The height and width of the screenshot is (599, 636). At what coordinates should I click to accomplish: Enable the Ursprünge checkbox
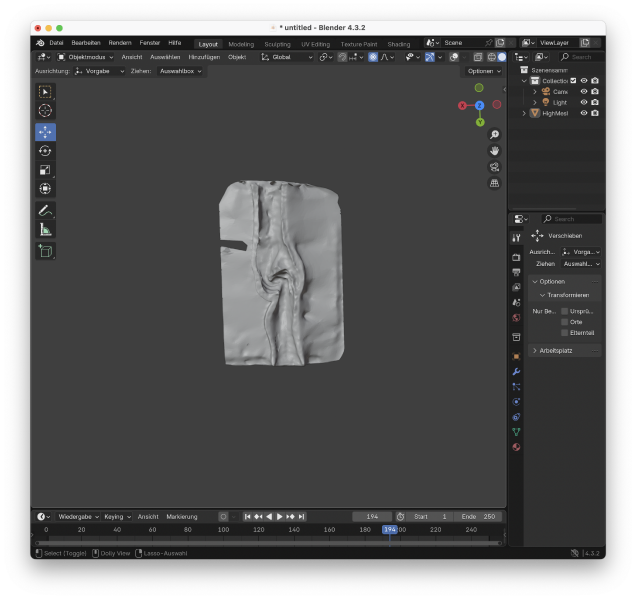[x=564, y=311]
